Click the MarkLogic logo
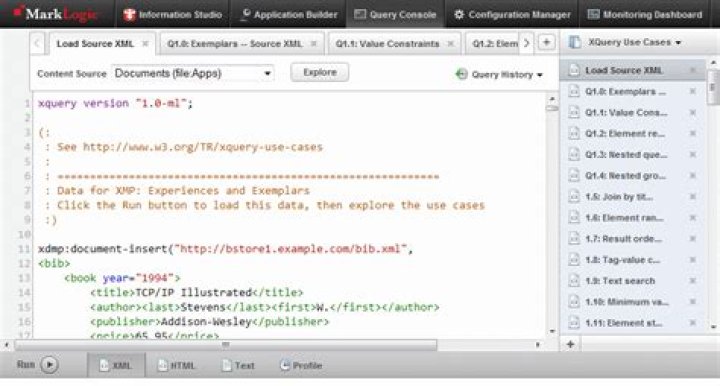Screen dimensions: 720x386 (56, 14)
